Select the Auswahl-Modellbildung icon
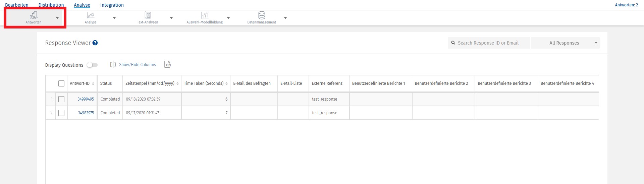Viewport: 644px width, 184px height. [x=205, y=15]
